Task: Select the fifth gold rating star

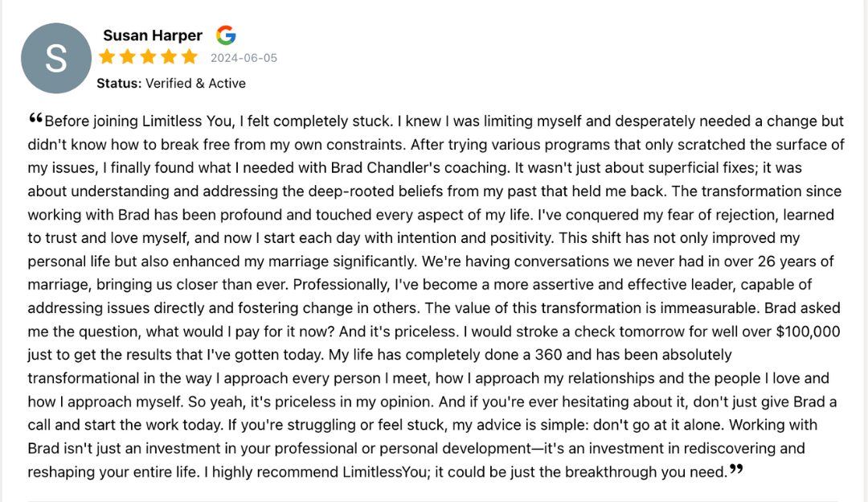Action: click(190, 57)
